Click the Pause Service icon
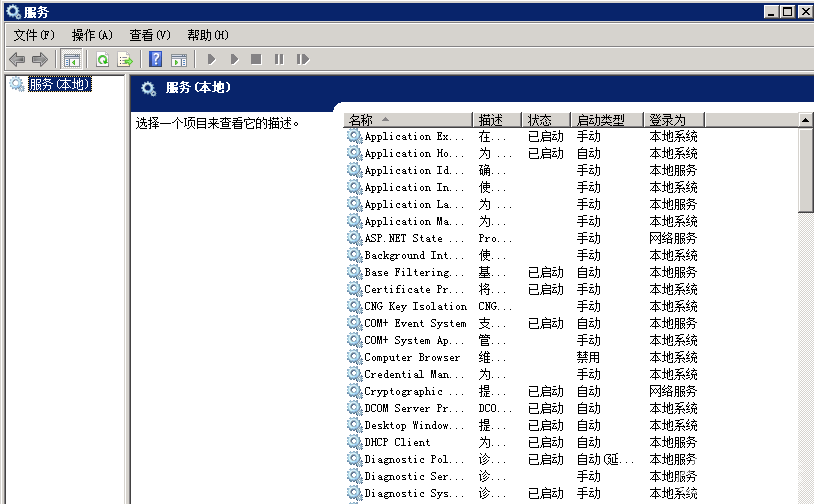Viewport: 814px width, 504px height. [x=279, y=59]
